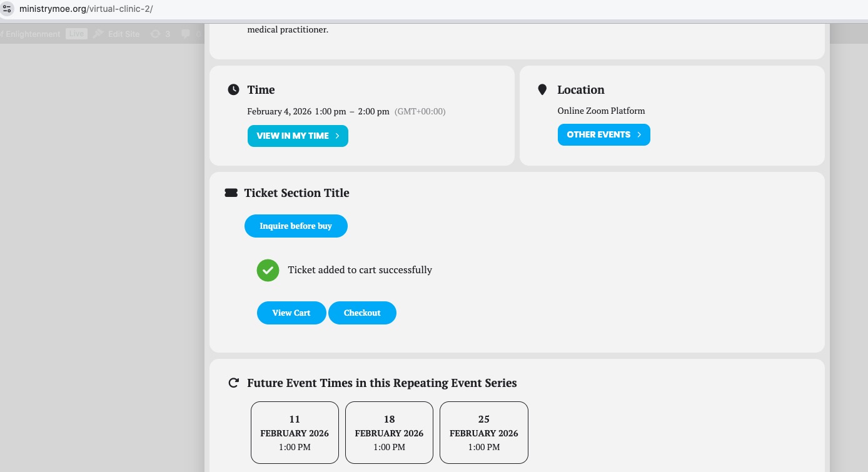The image size is (868, 472).
Task: Click the Live badge in admin bar
Action: click(77, 34)
